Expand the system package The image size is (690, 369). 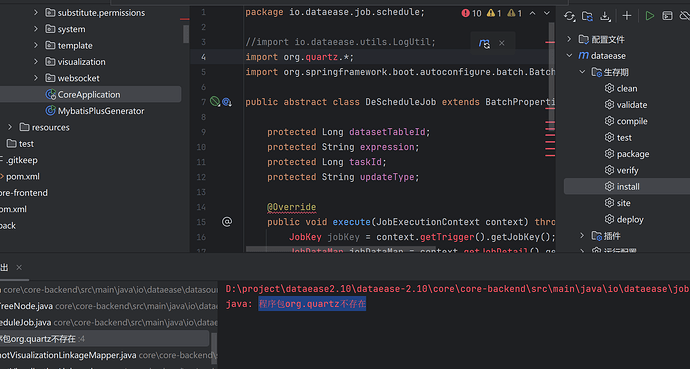36,29
